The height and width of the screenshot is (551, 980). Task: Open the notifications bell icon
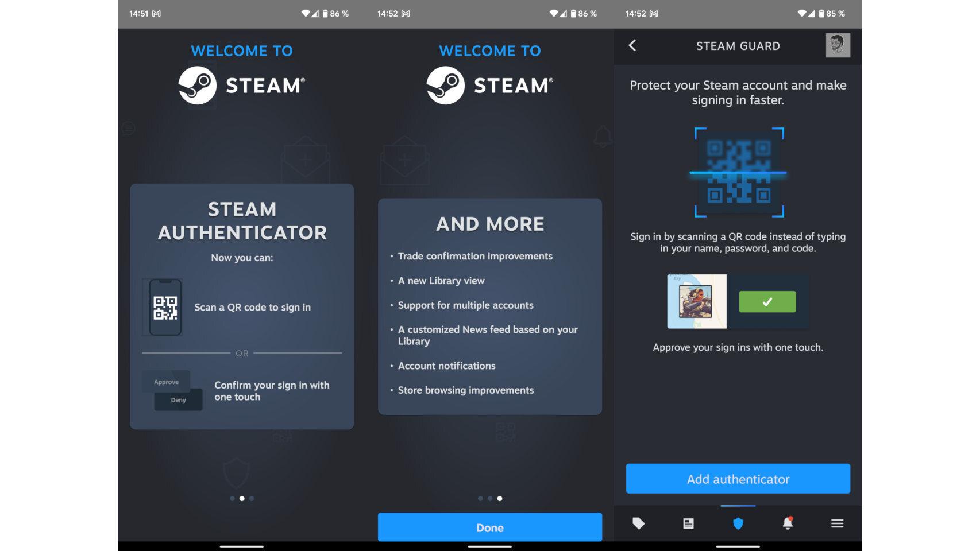(x=788, y=523)
